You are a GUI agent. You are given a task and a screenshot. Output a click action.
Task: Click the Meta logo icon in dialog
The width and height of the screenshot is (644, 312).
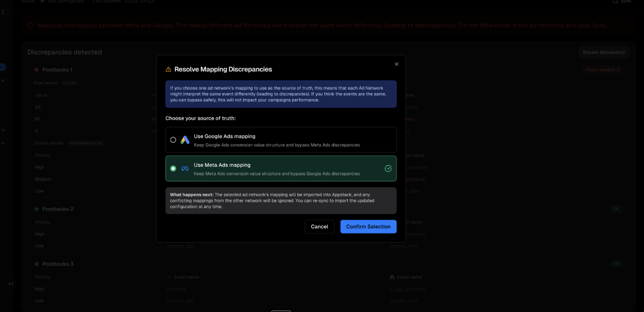[185, 169]
